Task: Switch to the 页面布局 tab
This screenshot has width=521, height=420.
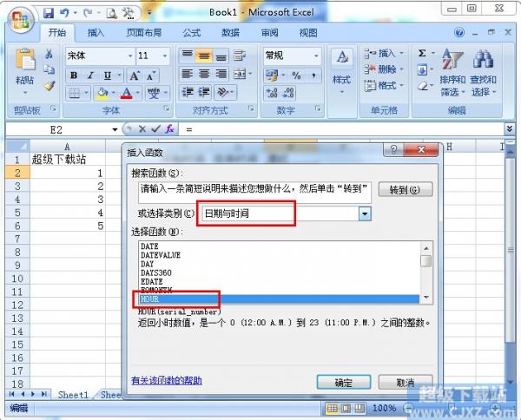Action: pyautogui.click(x=143, y=32)
